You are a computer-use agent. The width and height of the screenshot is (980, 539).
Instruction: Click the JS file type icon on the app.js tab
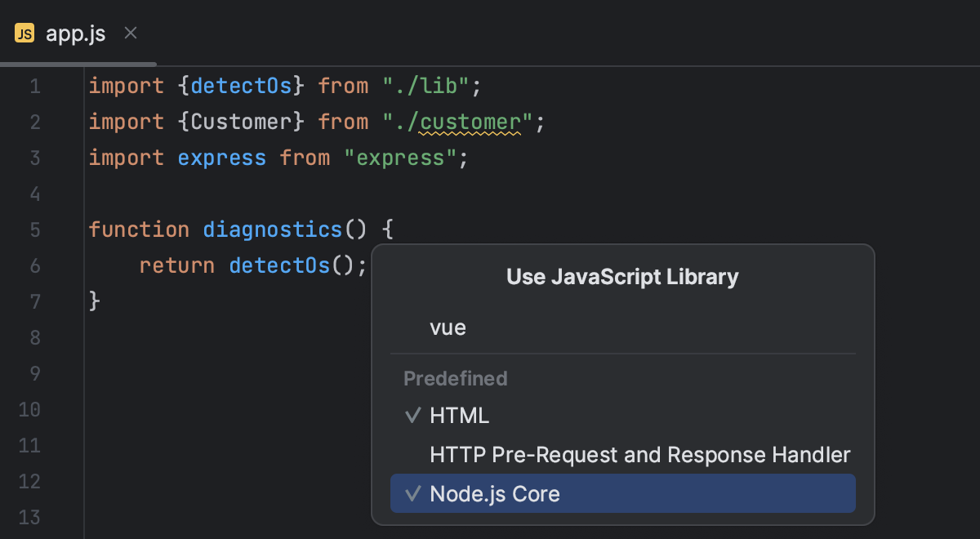[24, 33]
